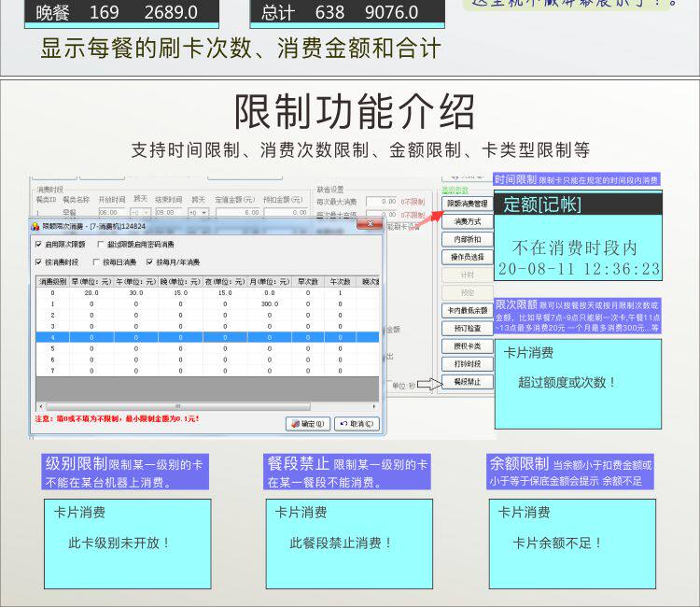Image resolution: width=700 pixels, height=607 pixels.
Task: Close the 限额限次消费 dialog window
Action: coord(370,224)
